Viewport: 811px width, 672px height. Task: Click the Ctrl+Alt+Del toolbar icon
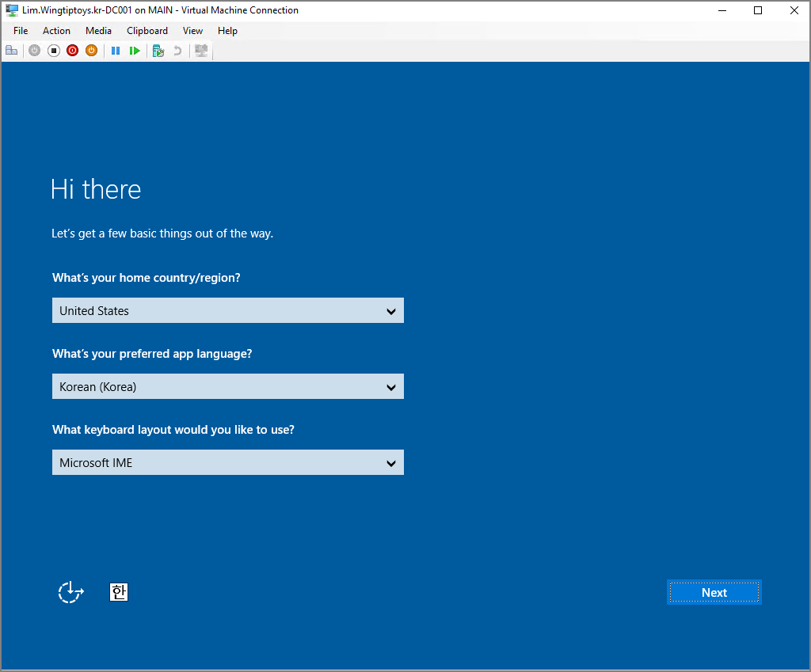[x=11, y=51]
